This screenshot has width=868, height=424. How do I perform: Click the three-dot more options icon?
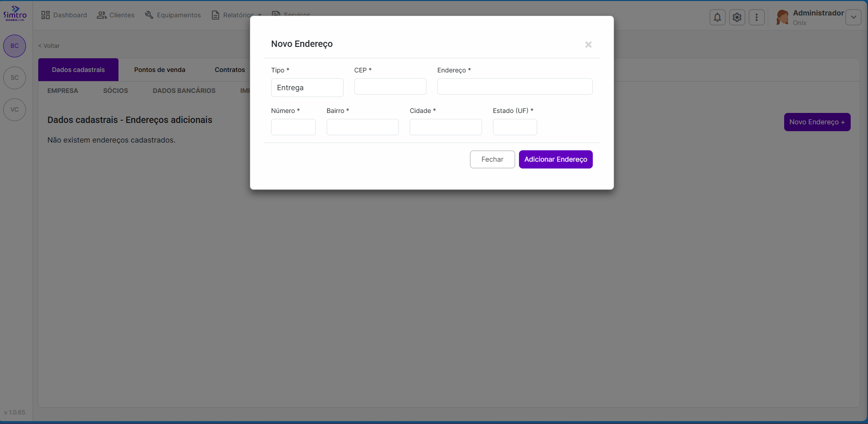pos(756,17)
